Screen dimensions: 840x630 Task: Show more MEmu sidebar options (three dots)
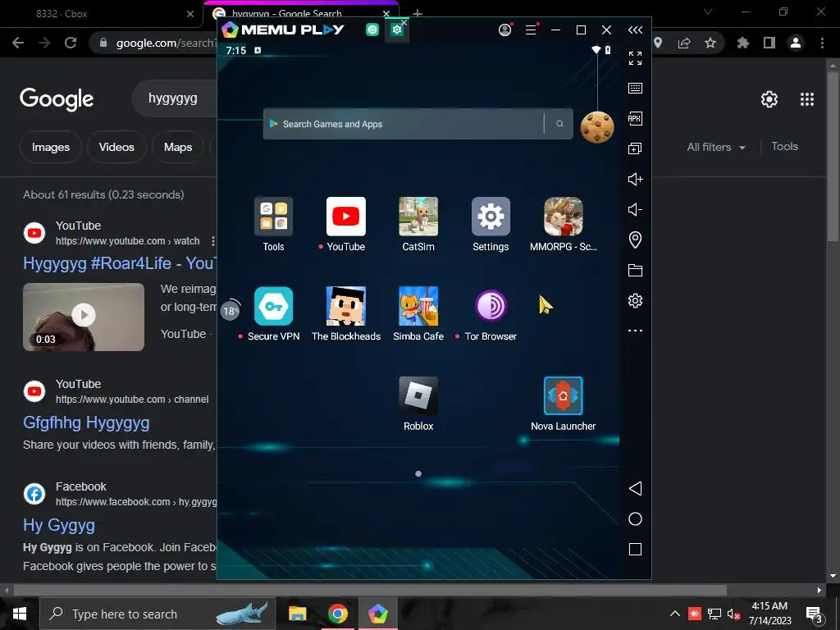pos(636,331)
